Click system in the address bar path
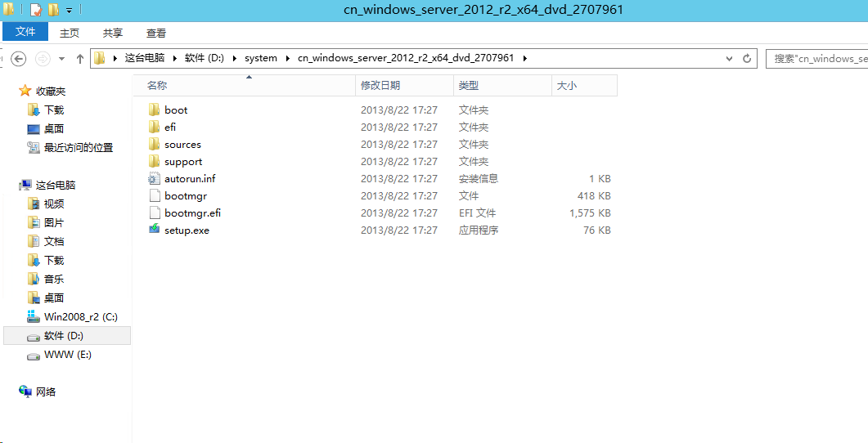 pyautogui.click(x=261, y=58)
